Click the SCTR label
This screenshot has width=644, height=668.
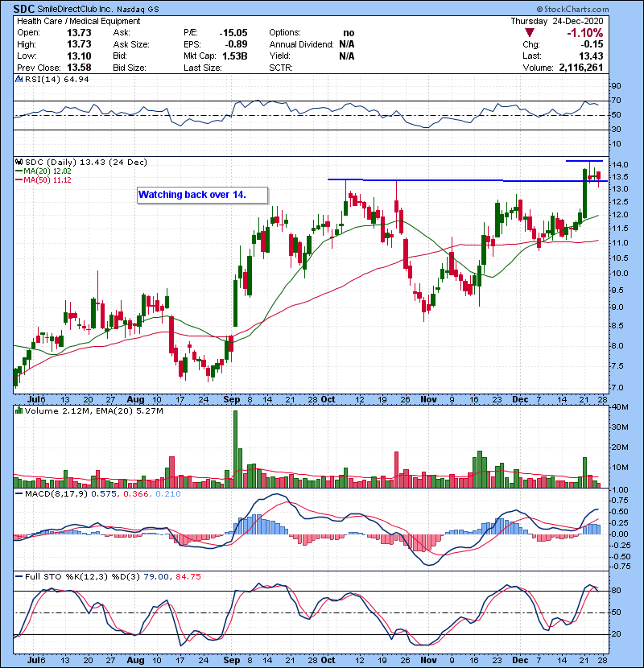281,68
